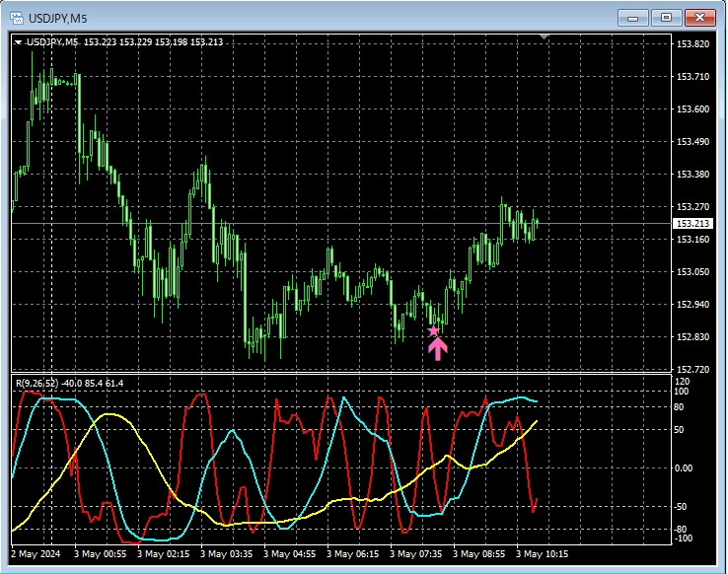This screenshot has width=728, height=574.
Task: Maximize the USDJPY,M5 chart window
Action: pos(667,18)
